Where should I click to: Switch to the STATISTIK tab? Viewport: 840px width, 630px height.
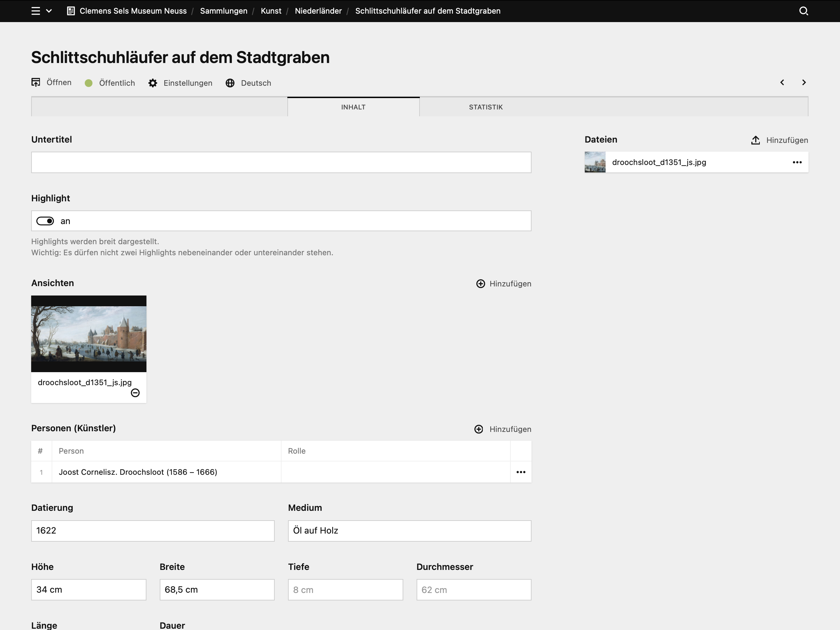coord(485,107)
